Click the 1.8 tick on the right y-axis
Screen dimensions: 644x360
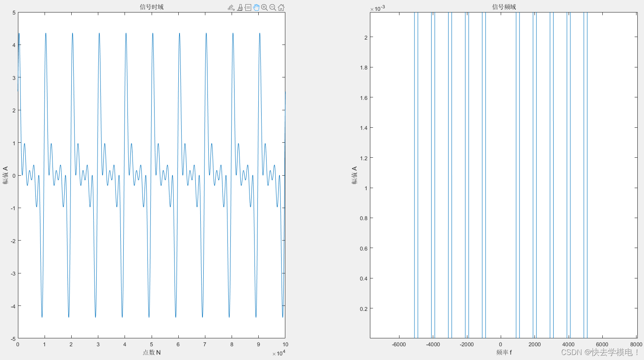coord(364,67)
